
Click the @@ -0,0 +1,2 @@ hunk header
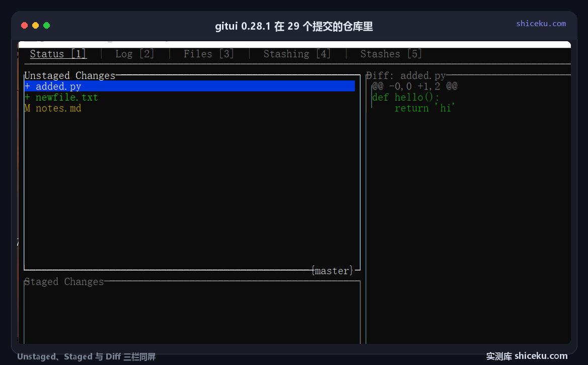[x=415, y=86]
